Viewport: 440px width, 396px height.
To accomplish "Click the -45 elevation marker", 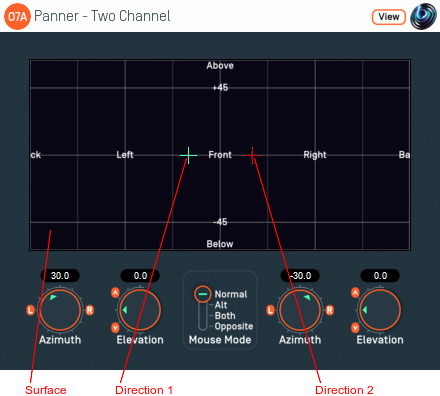I will pos(220,222).
